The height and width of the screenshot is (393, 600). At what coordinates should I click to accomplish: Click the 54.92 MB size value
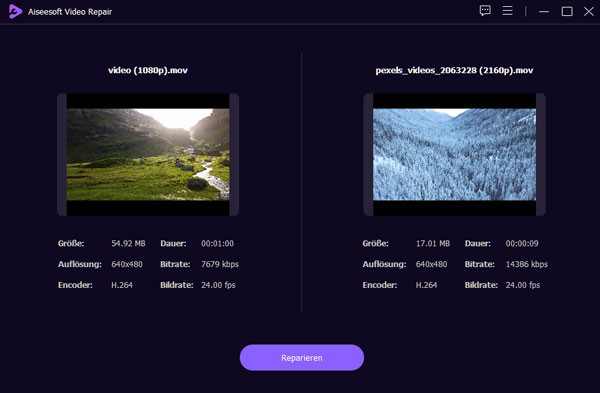(128, 243)
